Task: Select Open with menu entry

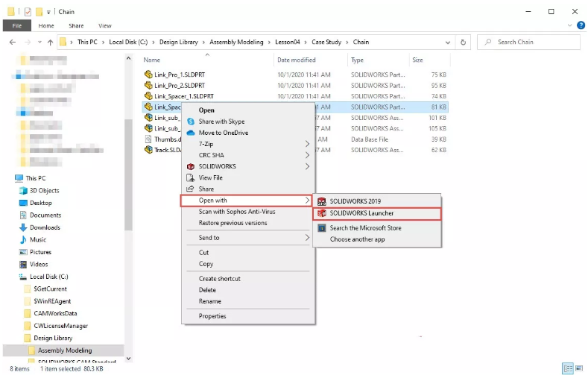Action: coord(247,201)
